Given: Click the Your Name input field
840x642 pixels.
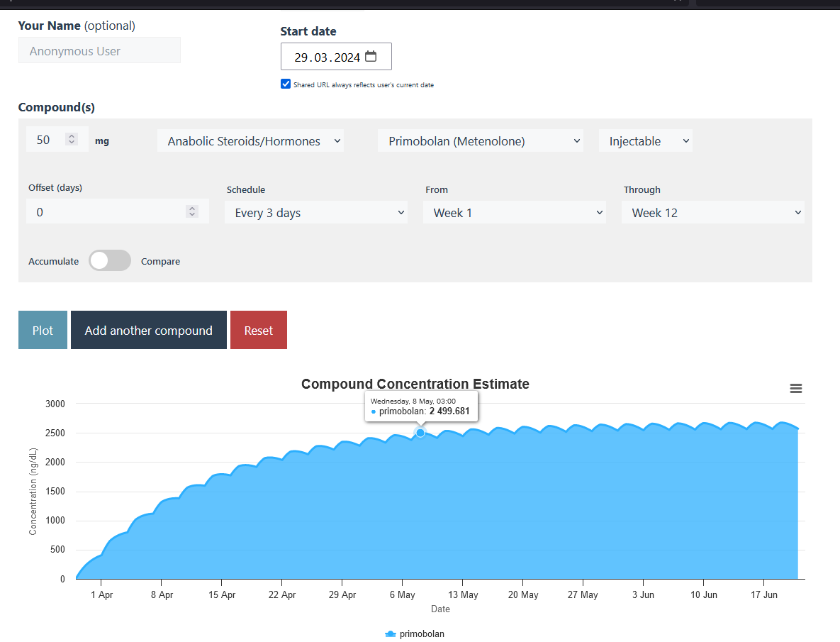Looking at the screenshot, I should click(99, 51).
